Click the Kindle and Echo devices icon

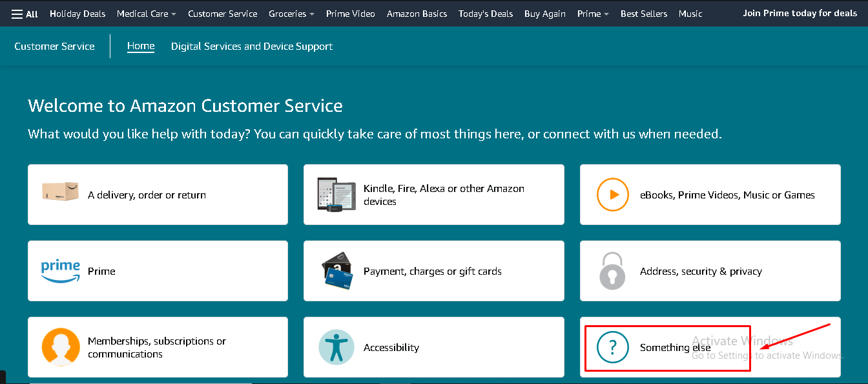click(336, 195)
